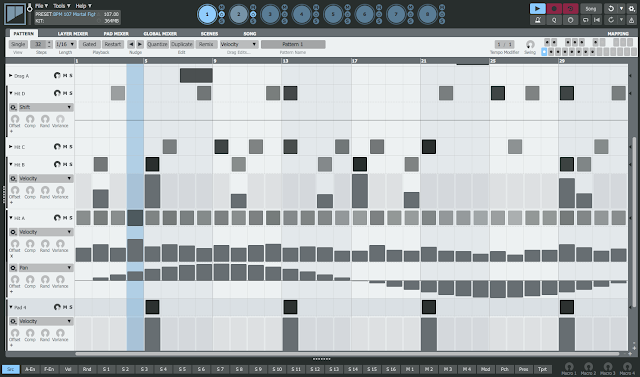Toggle the Gated playback button

pos(89,44)
